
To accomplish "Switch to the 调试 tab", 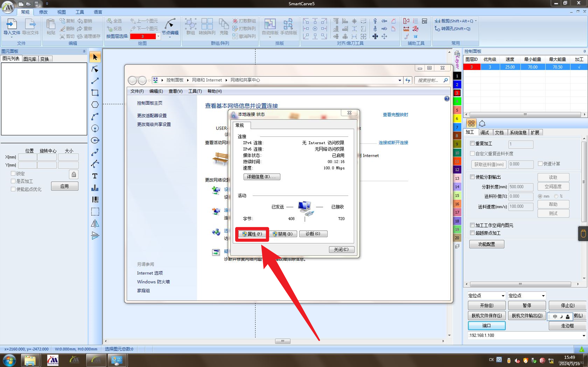I will [x=484, y=132].
